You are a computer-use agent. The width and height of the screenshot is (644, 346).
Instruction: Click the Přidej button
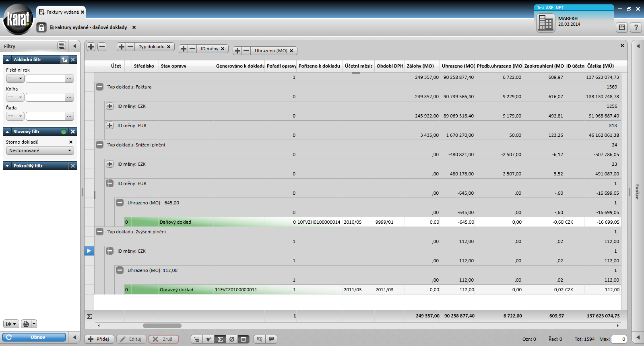(x=99, y=339)
